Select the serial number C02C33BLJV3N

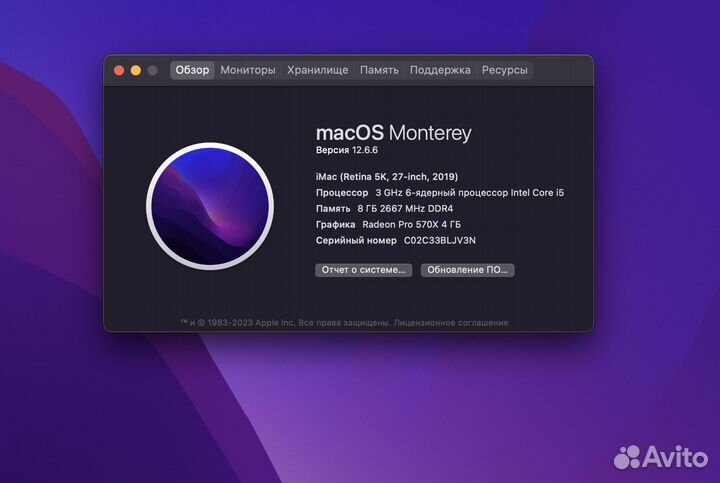pos(439,241)
